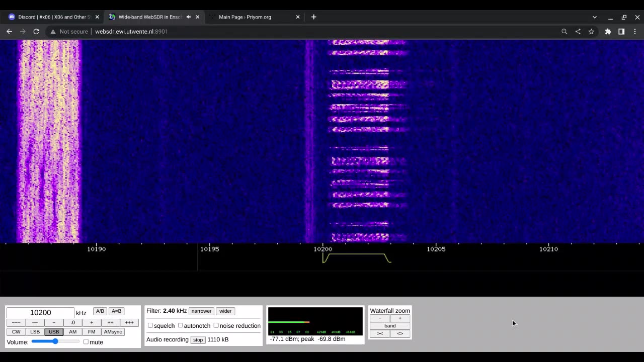This screenshot has height=362, width=644.
Task: Enable the autonotch checkbox
Action: 180,325
